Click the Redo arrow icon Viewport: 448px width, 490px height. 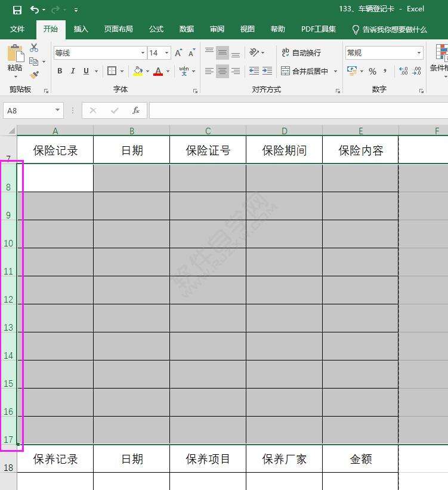[55, 10]
